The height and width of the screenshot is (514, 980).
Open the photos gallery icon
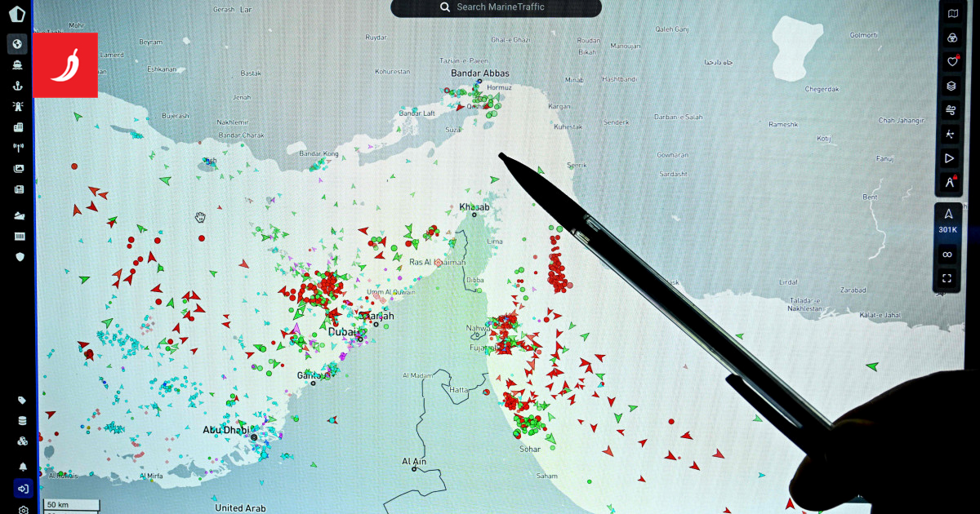[18, 169]
